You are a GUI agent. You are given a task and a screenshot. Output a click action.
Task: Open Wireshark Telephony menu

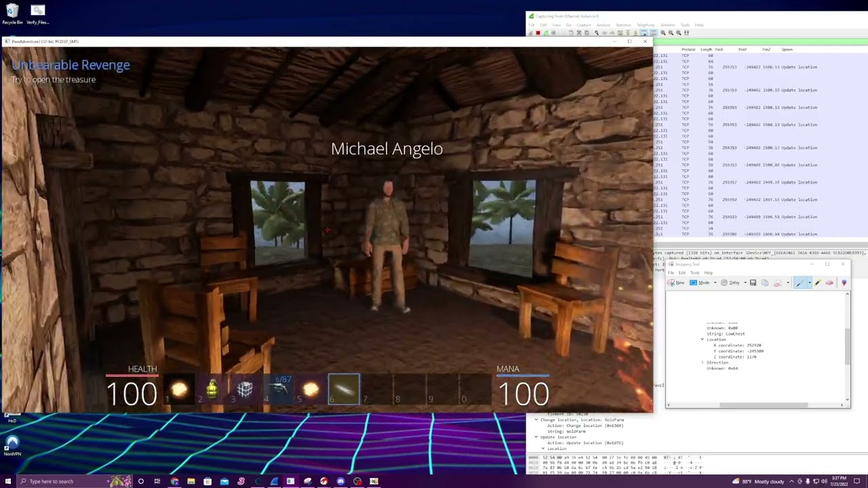coord(646,25)
